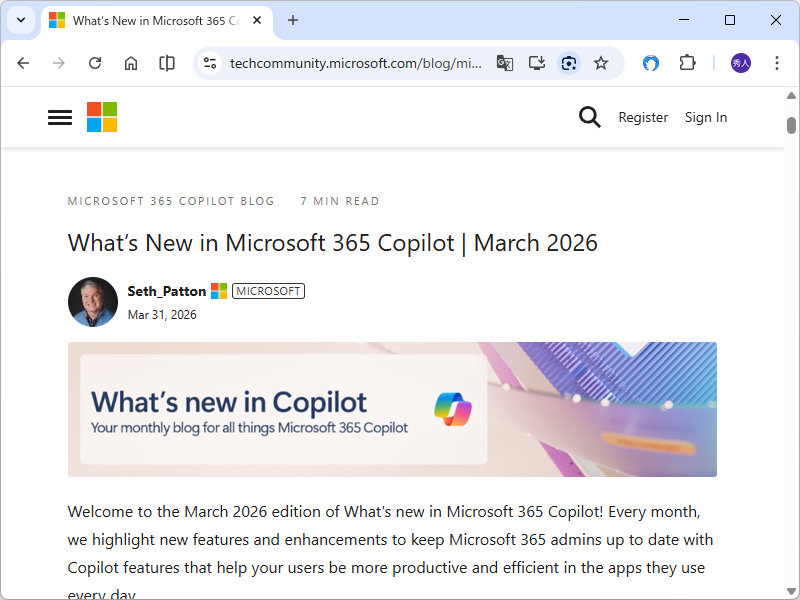Click the Google Lens search icon
The height and width of the screenshot is (600, 800).
click(x=569, y=63)
